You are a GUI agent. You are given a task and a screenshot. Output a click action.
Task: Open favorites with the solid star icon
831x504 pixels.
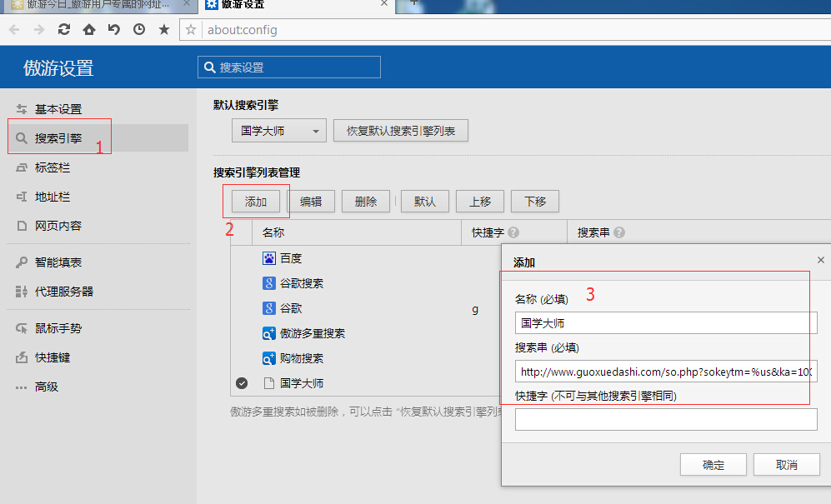coord(164,30)
